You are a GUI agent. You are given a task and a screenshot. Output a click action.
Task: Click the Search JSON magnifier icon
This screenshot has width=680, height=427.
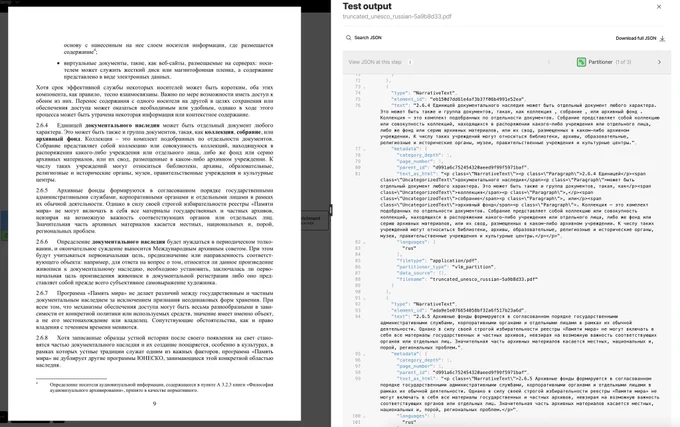coord(348,38)
